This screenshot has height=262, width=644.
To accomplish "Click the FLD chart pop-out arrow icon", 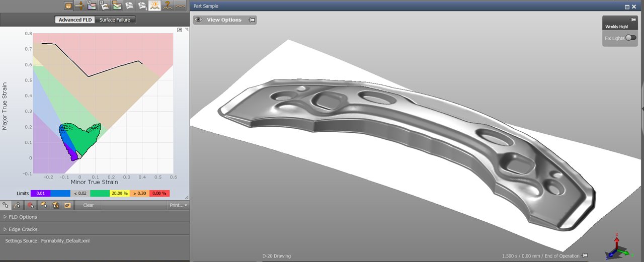I will click(x=180, y=30).
